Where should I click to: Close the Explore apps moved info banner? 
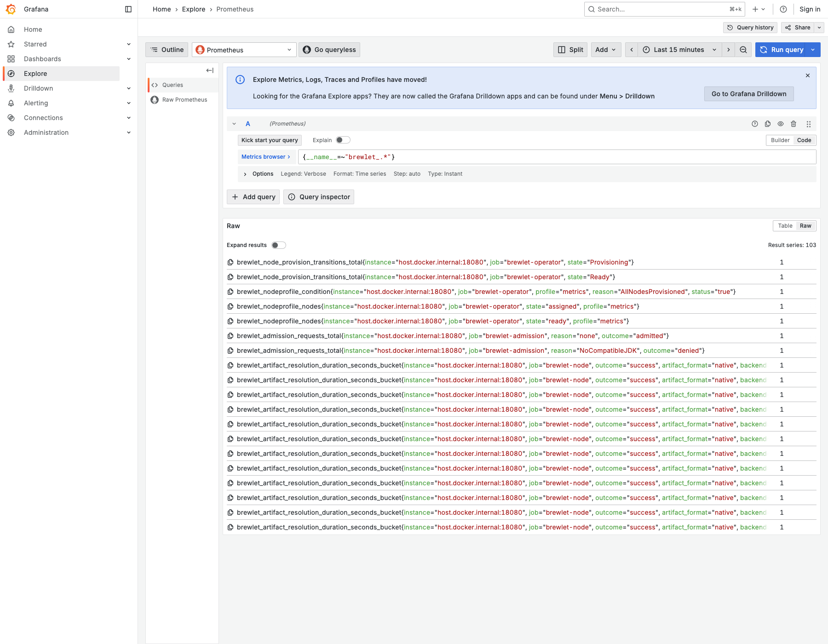(x=808, y=75)
